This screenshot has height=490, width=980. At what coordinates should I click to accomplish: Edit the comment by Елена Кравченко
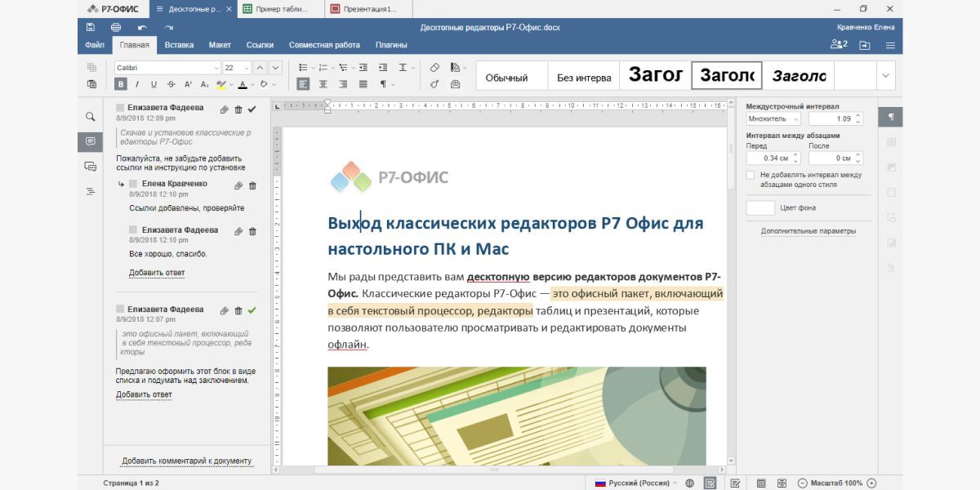click(238, 185)
